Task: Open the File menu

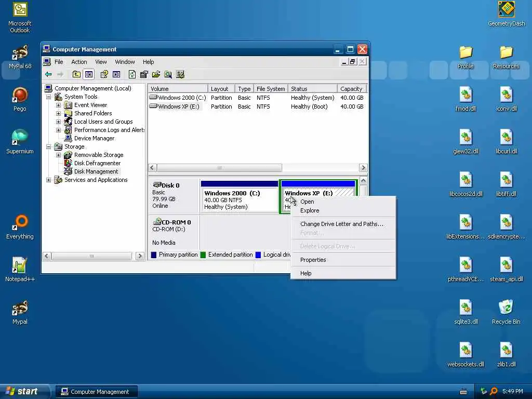Action: coord(59,62)
